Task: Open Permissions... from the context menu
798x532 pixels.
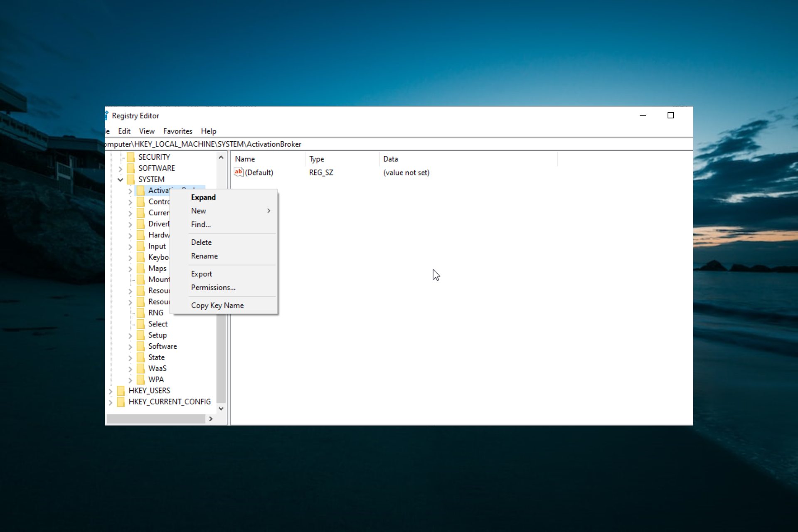Action: pyautogui.click(x=224, y=288)
